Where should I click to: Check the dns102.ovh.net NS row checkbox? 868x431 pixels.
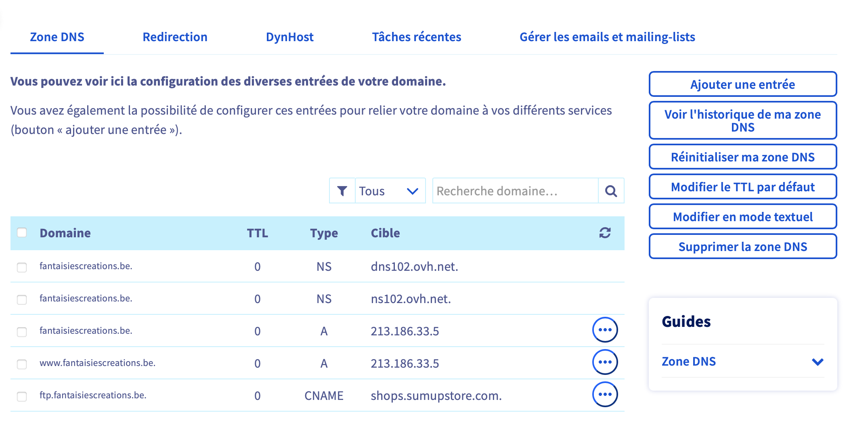pyautogui.click(x=22, y=267)
